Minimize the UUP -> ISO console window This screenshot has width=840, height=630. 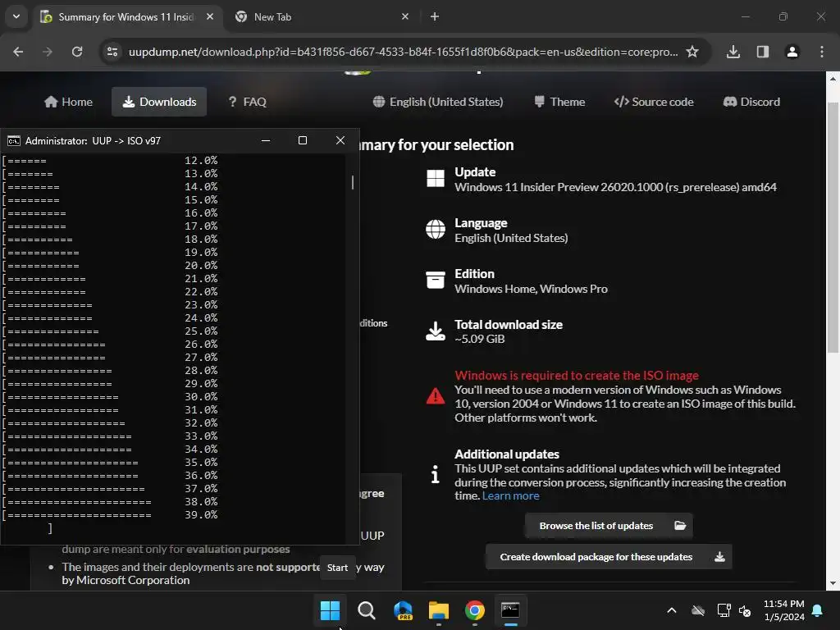(x=266, y=140)
